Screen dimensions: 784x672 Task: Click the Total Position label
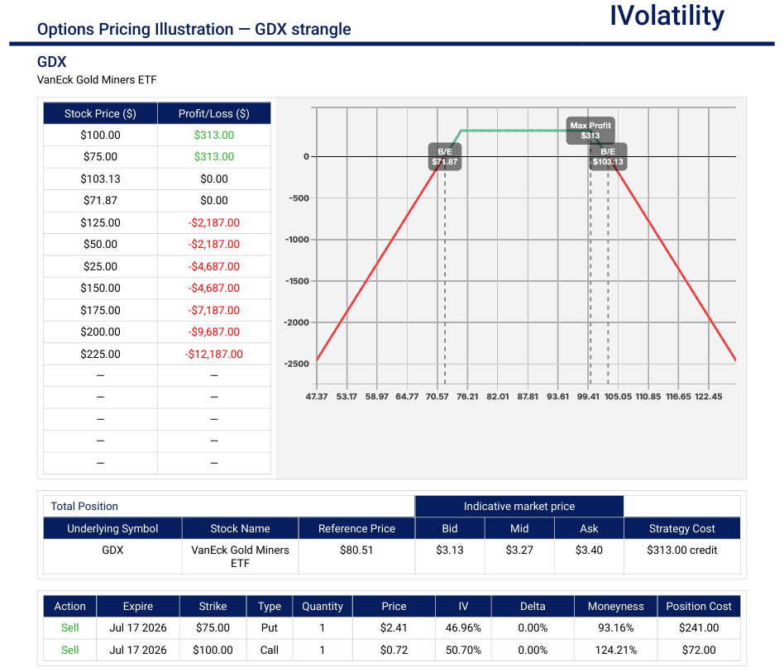click(x=84, y=506)
